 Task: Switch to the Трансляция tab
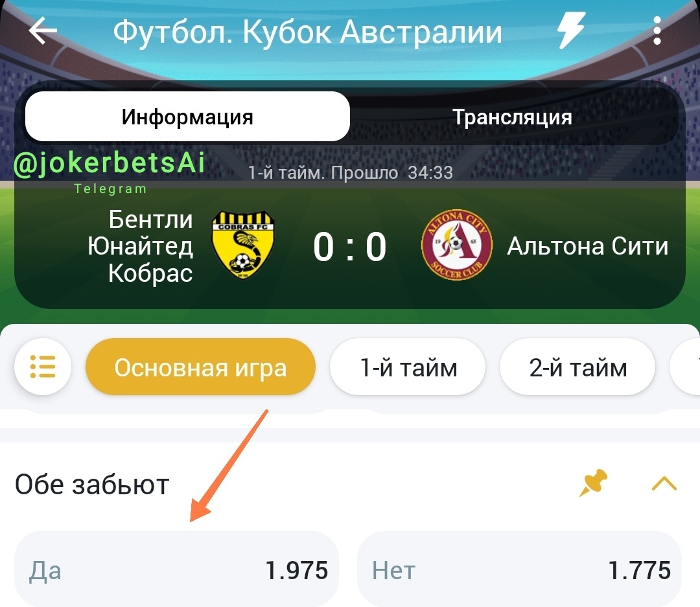[513, 117]
